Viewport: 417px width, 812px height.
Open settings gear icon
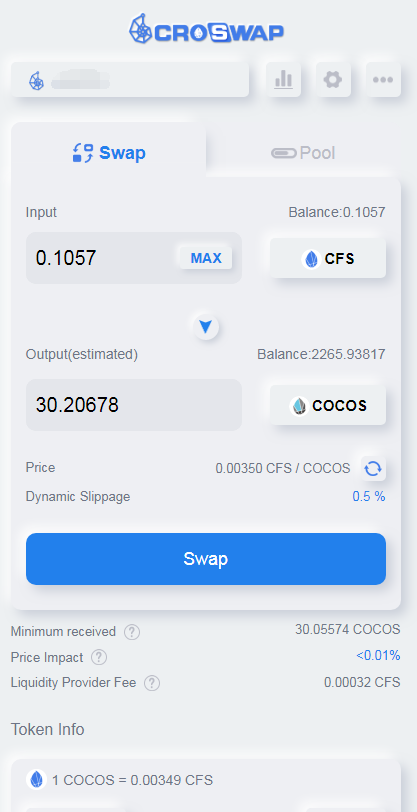click(333, 80)
